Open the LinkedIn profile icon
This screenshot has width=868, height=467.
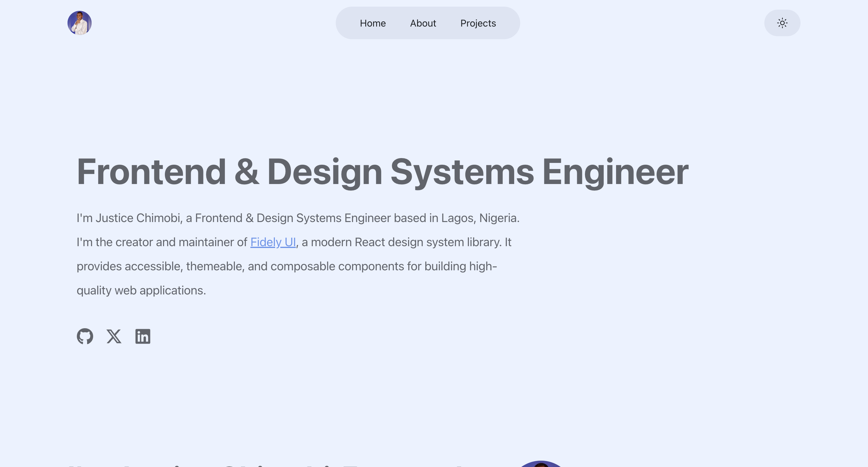143,336
